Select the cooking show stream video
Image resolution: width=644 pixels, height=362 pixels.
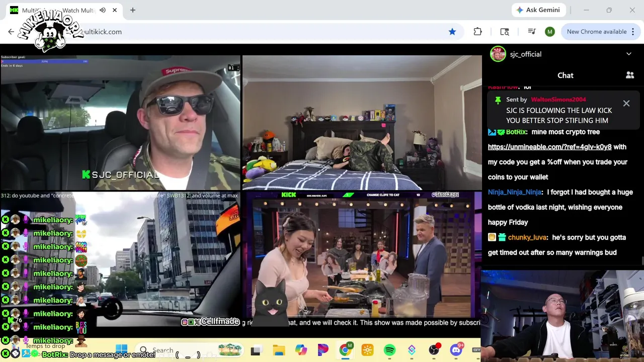coord(362,258)
